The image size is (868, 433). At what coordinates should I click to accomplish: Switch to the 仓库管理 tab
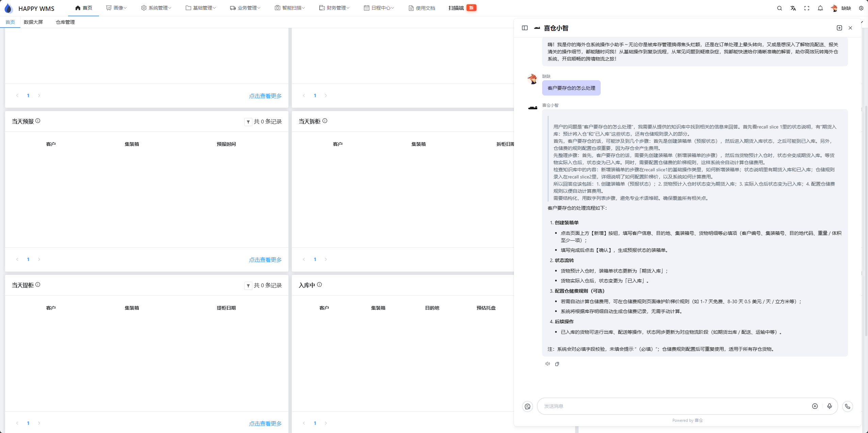click(x=65, y=22)
